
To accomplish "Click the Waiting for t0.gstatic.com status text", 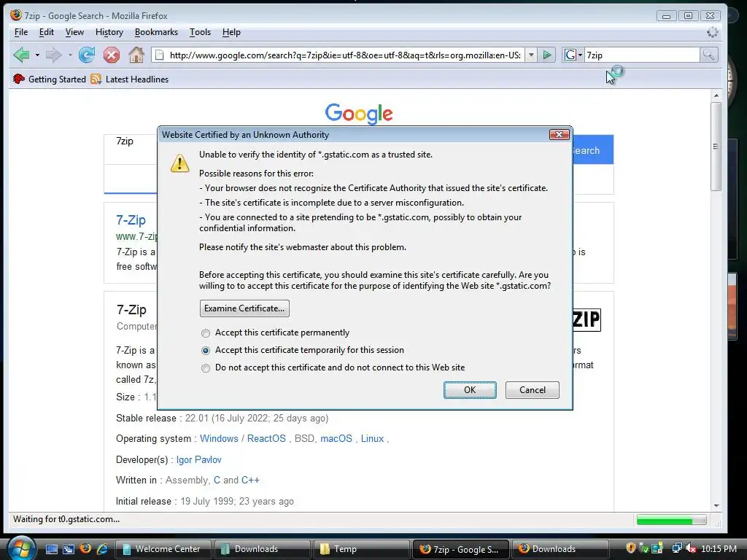I will pos(66,519).
